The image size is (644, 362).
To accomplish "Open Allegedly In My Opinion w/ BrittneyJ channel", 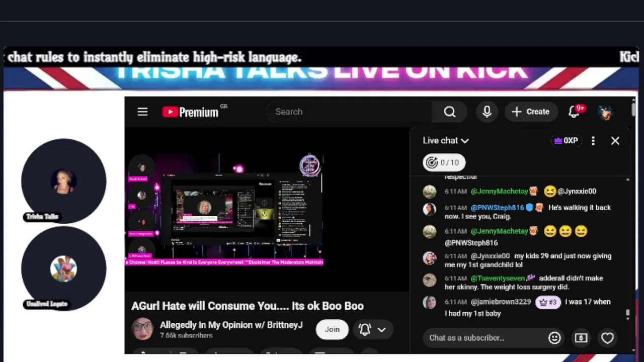I will 231,325.
